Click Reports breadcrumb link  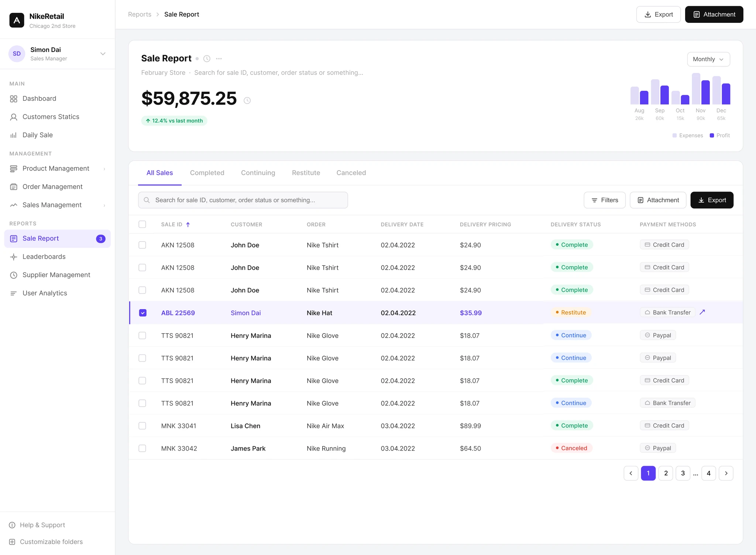click(x=140, y=14)
